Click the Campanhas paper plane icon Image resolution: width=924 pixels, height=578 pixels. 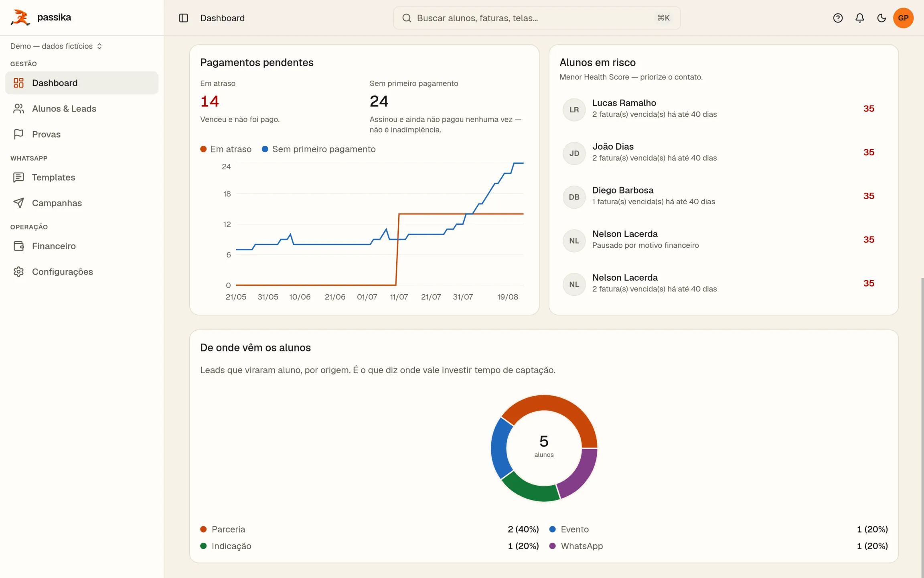point(18,203)
